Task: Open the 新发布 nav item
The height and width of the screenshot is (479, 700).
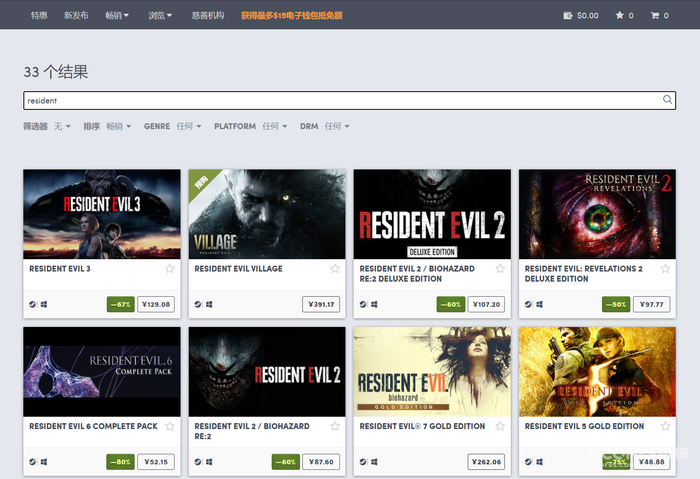Action: coord(76,16)
